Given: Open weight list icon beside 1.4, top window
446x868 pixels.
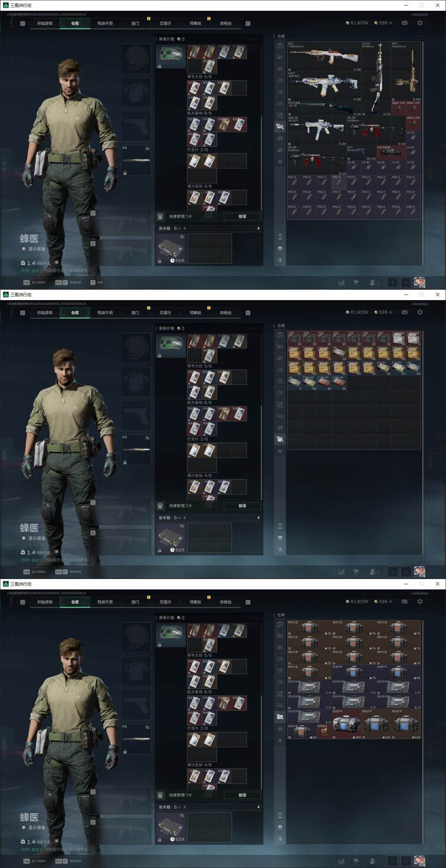Looking at the screenshot, I should tap(56, 262).
